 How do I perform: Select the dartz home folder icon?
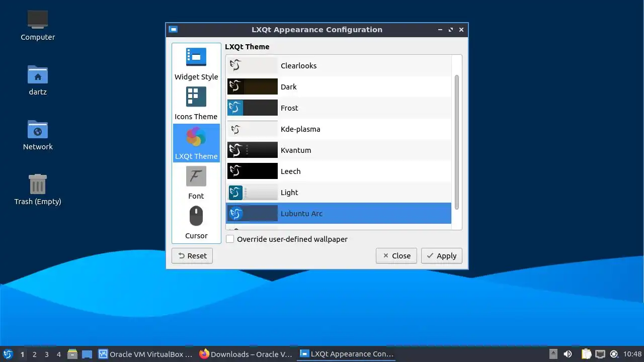38,80
